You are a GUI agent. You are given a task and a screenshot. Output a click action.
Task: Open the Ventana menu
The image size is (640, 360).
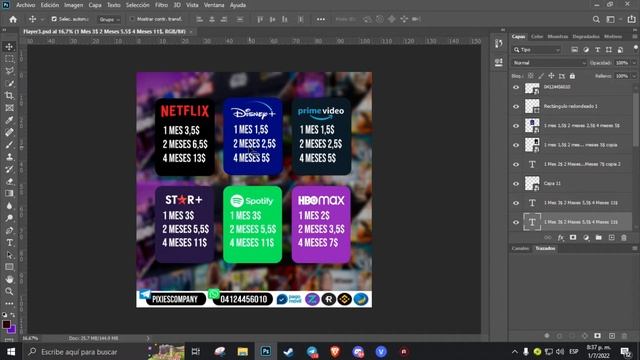pyautogui.click(x=214, y=5)
